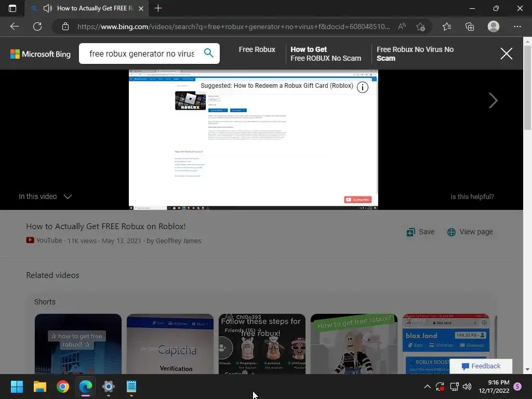Open Settings gear from taskbar
532x399 pixels.
109,387
